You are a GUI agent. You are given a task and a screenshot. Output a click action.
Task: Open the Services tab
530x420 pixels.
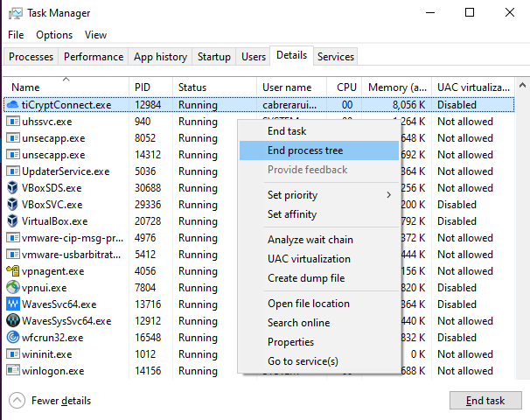336,57
